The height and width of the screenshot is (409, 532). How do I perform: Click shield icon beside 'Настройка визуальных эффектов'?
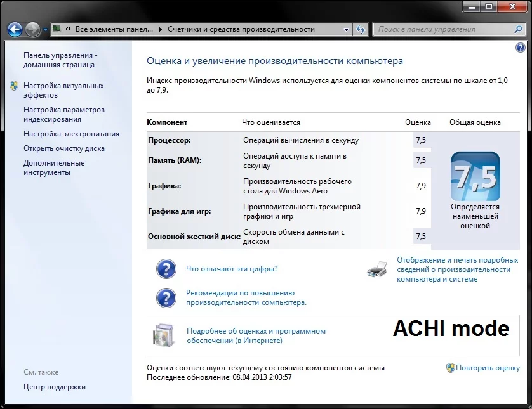click(14, 86)
